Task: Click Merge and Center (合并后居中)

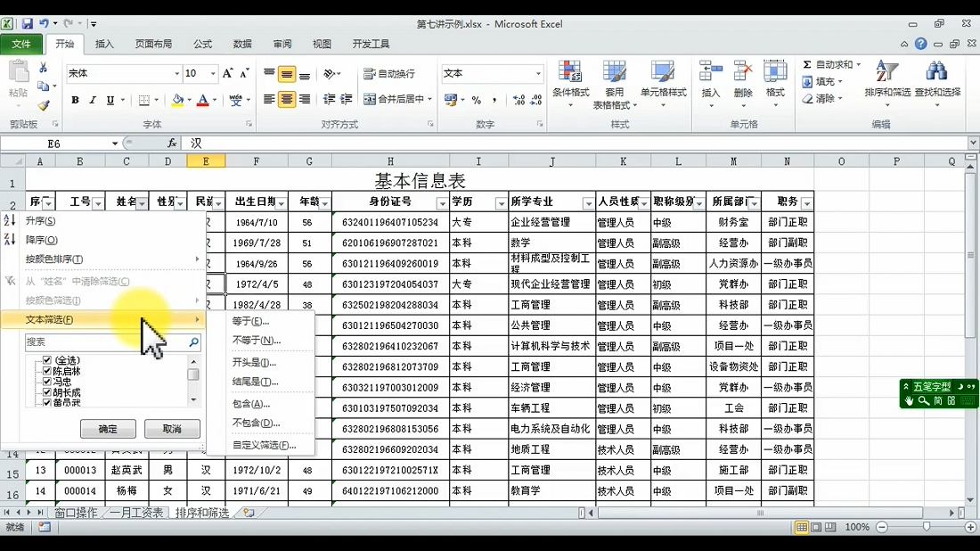Action: (x=393, y=99)
